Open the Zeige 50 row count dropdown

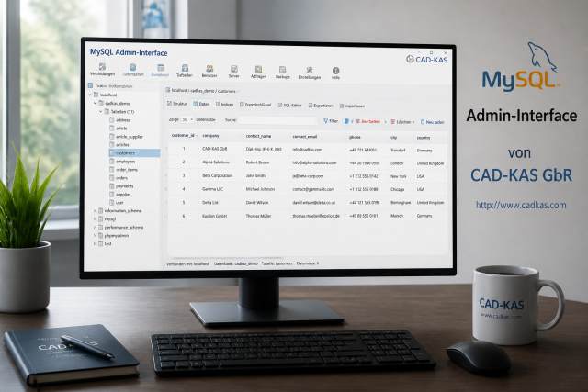187,119
